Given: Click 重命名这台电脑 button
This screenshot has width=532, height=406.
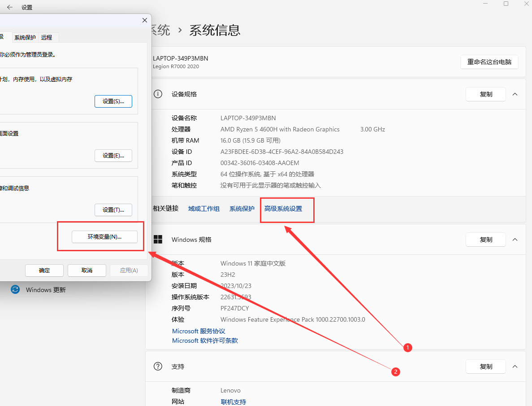Looking at the screenshot, I should coord(489,62).
